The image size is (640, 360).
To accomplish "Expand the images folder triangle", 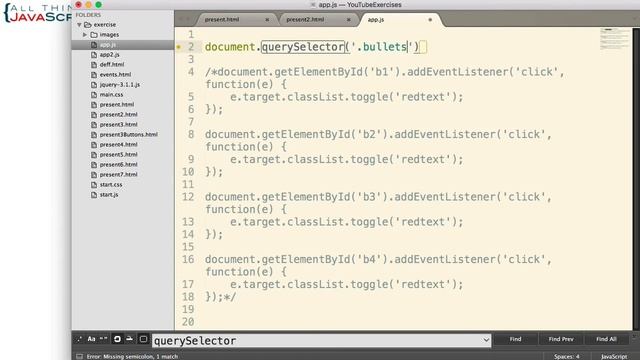I will pyautogui.click(x=85, y=35).
